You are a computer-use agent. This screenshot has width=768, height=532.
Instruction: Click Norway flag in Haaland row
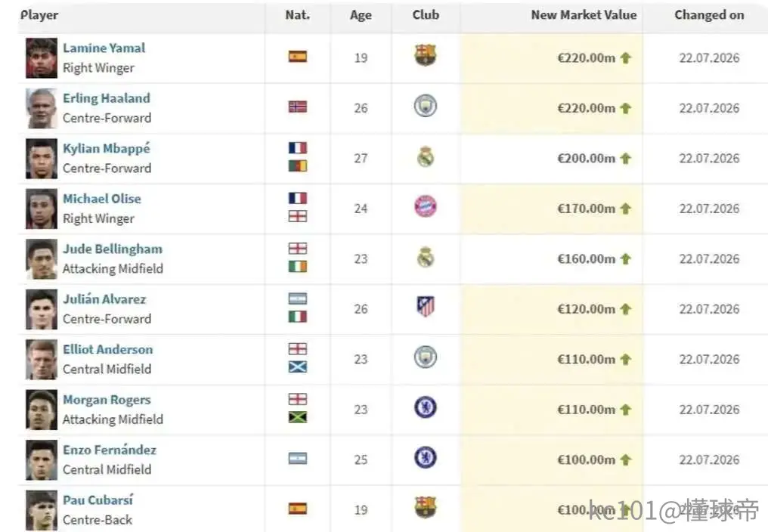pyautogui.click(x=297, y=107)
